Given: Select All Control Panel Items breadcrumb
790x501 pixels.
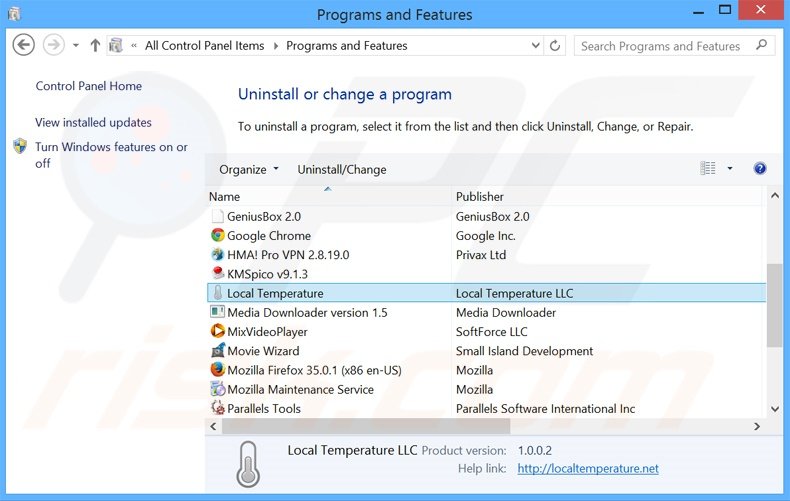Looking at the screenshot, I should click(x=205, y=46).
